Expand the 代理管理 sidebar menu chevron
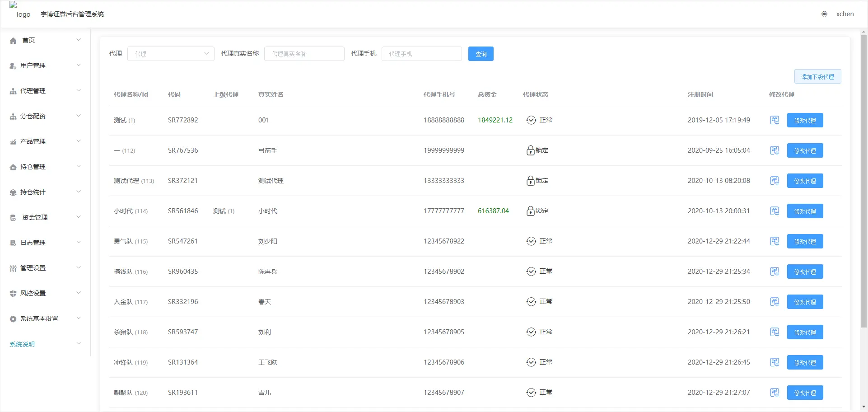868x412 pixels. 79,91
